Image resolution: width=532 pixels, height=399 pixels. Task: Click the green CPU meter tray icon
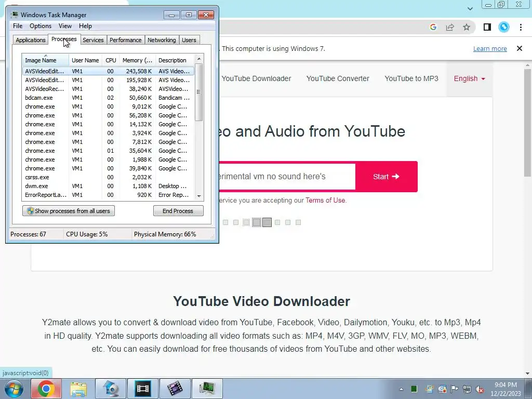point(414,389)
